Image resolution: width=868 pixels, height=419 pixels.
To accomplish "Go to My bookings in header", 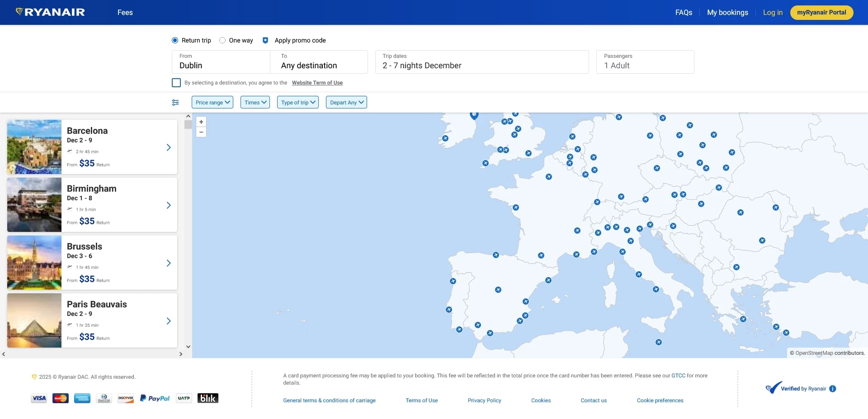I will tap(727, 13).
